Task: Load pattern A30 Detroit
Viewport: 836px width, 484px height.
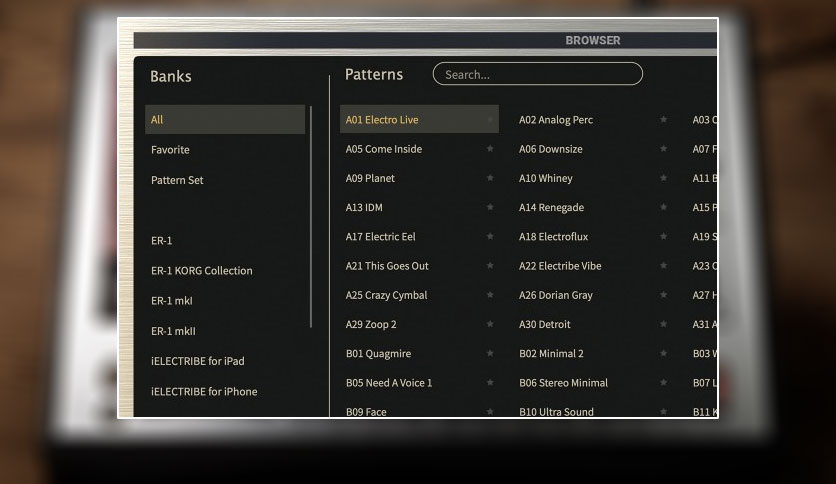Action: pos(545,324)
